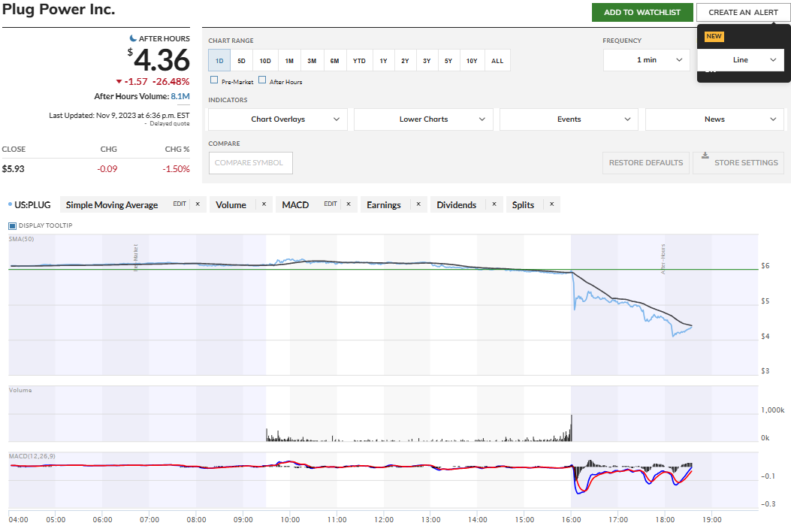Click the Compare Symbol input field
Image resolution: width=791 pixels, height=532 pixels.
(x=251, y=163)
